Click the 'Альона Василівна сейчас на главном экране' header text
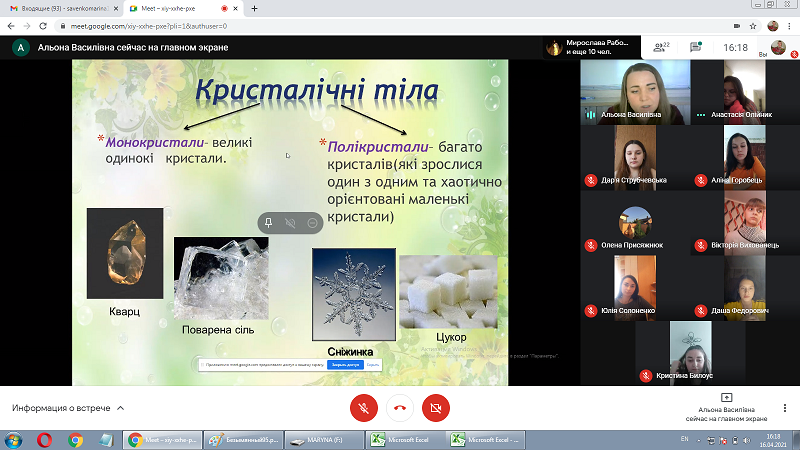Screen dimensions: 800x450 click(x=133, y=47)
